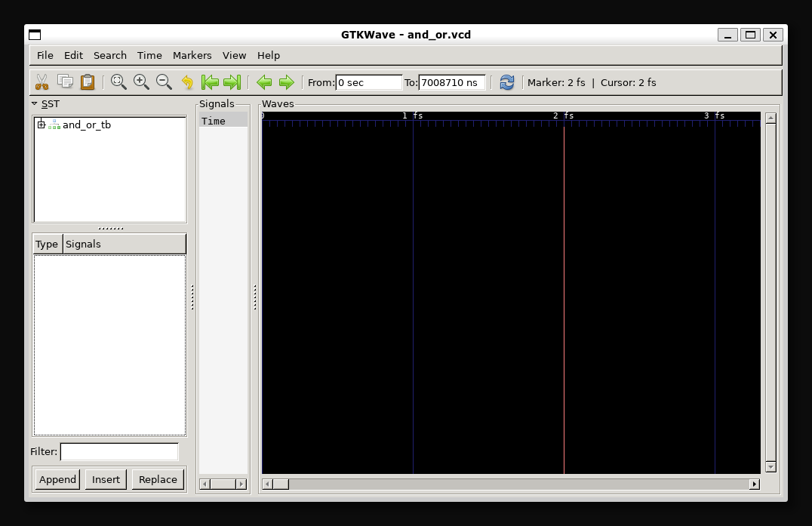This screenshot has width=812, height=526.
Task: Open the Search menu
Action: point(109,55)
